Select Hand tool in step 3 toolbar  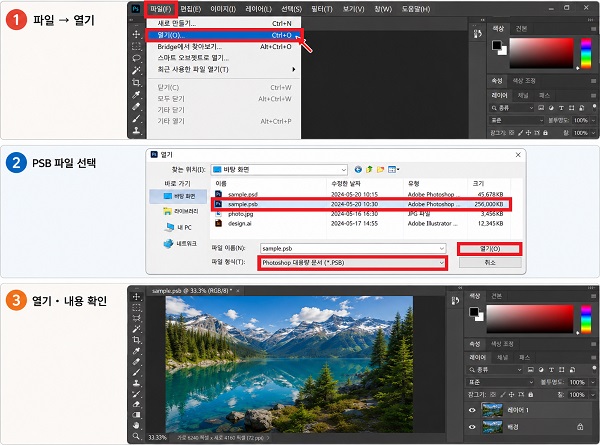(x=136, y=425)
